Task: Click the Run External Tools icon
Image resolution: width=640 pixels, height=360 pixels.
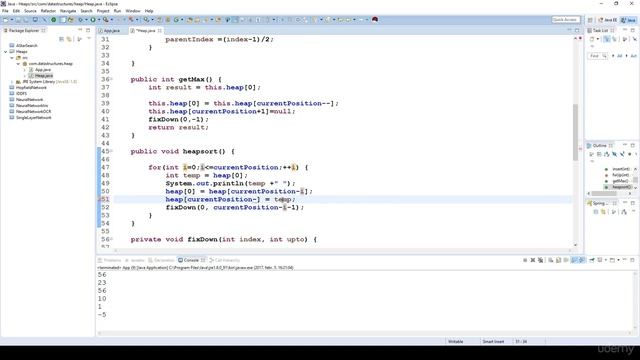Action: tap(106, 20)
